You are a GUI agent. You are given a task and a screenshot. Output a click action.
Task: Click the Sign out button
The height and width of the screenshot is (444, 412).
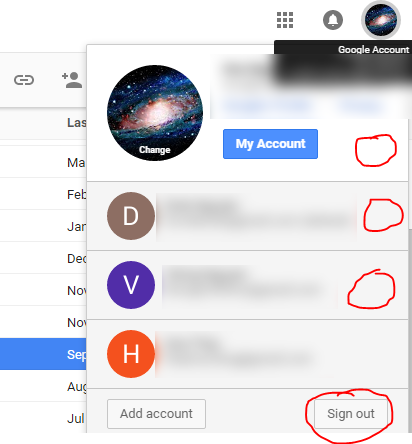coord(351,414)
